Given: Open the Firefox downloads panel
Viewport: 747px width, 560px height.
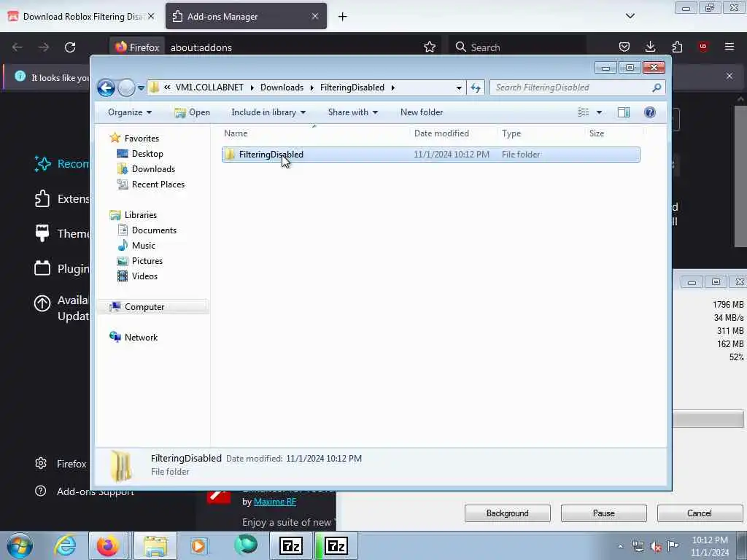Looking at the screenshot, I should pos(650,47).
